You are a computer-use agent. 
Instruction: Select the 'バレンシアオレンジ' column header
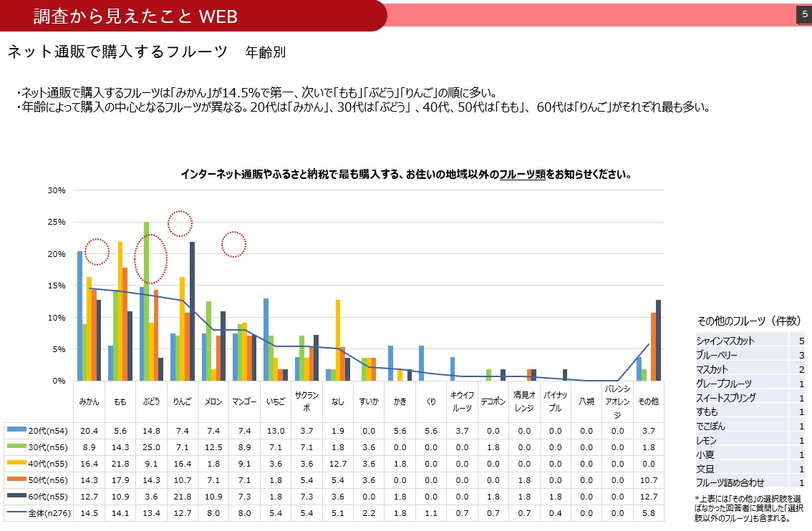(617, 401)
